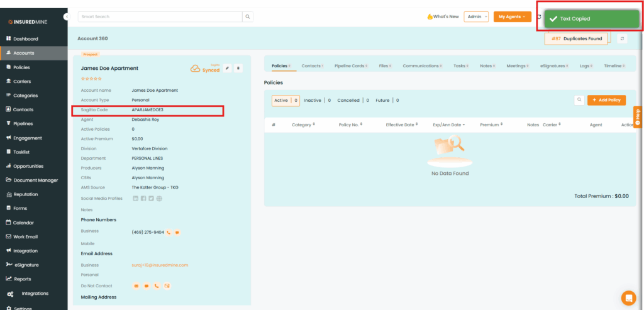
Task: Open the Admin dropdown
Action: (x=476, y=17)
